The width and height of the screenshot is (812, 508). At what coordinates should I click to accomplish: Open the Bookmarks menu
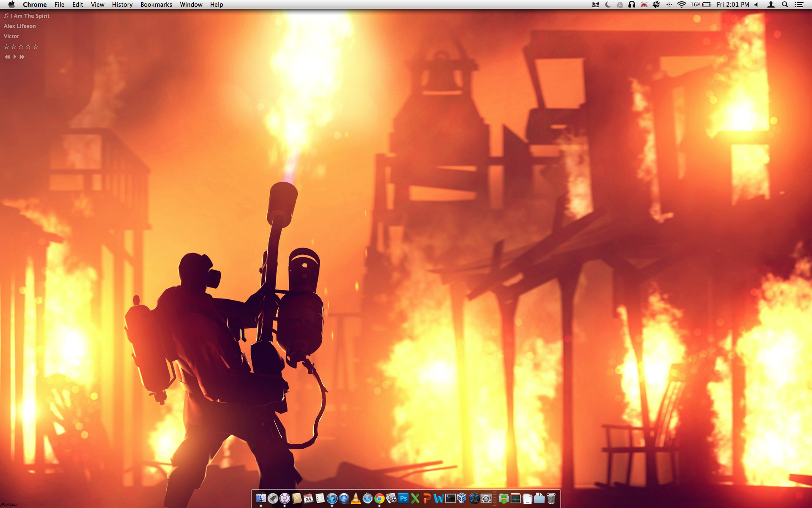pyautogui.click(x=156, y=5)
